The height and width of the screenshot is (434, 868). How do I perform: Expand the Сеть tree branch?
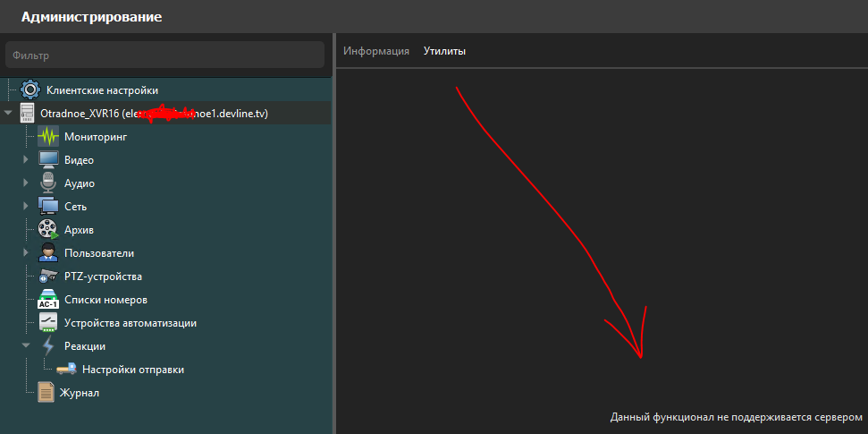(25, 206)
